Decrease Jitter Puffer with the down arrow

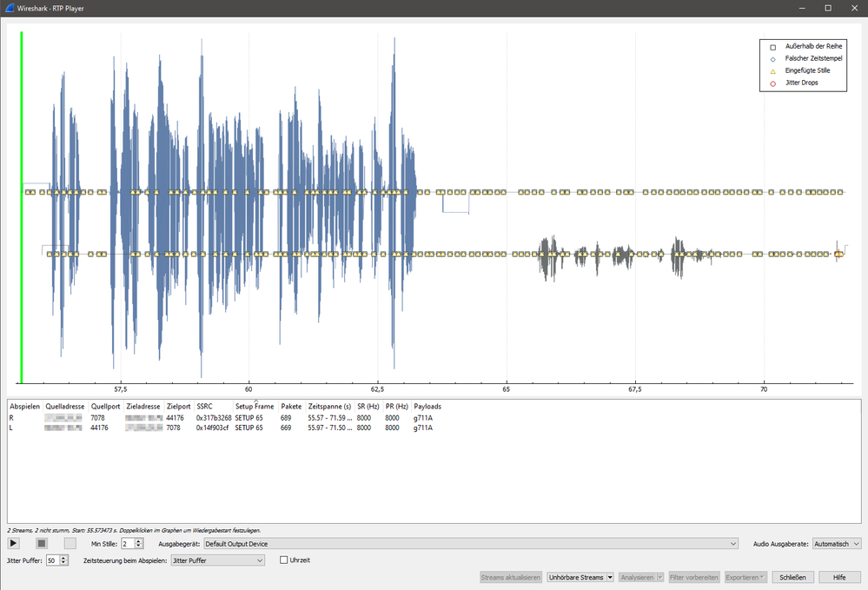pos(63,563)
